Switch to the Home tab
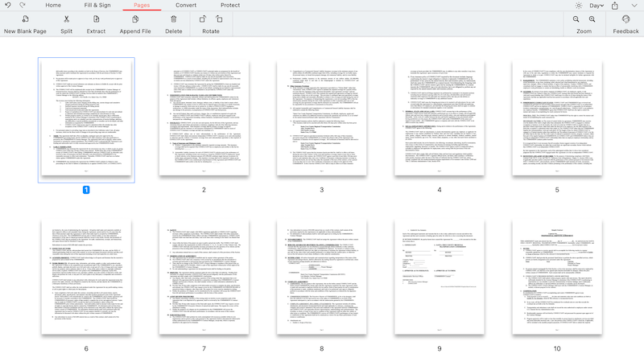This screenshot has width=644, height=362. 53,5
